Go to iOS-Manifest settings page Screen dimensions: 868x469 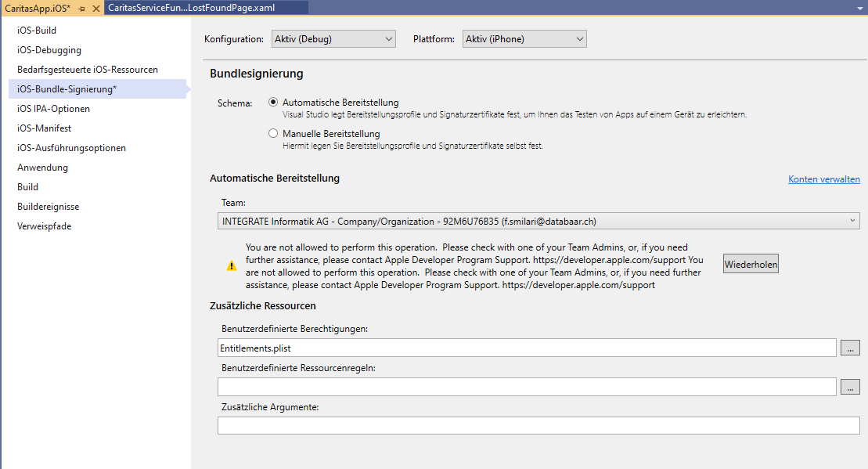click(x=45, y=128)
